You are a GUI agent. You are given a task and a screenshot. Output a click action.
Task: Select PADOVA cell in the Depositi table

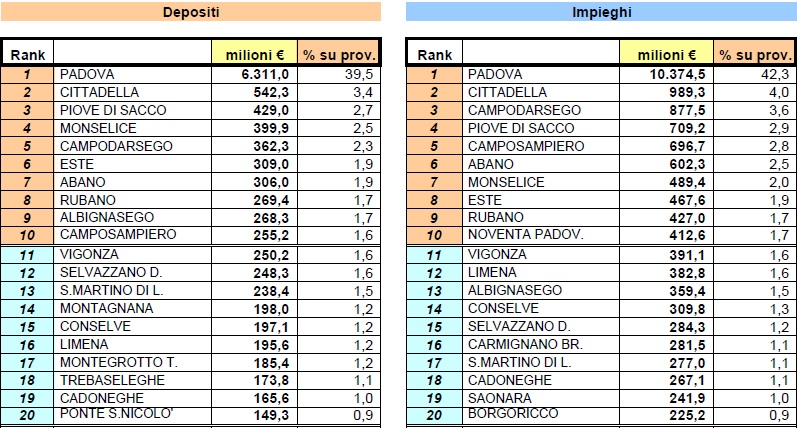coord(132,74)
